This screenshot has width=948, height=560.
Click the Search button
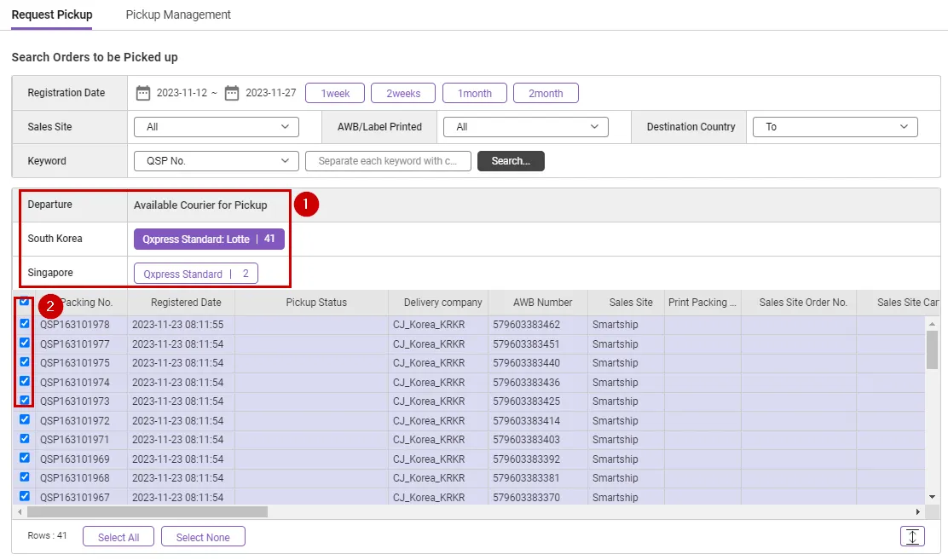[x=511, y=161]
